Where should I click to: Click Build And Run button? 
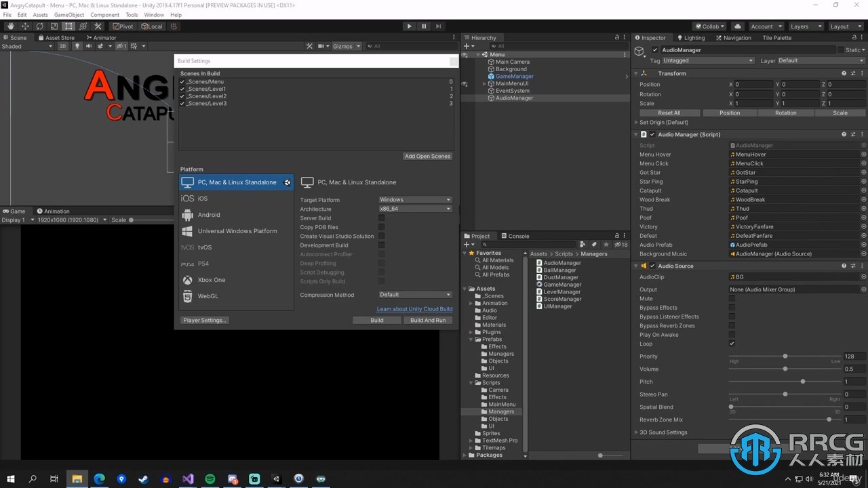(x=428, y=321)
